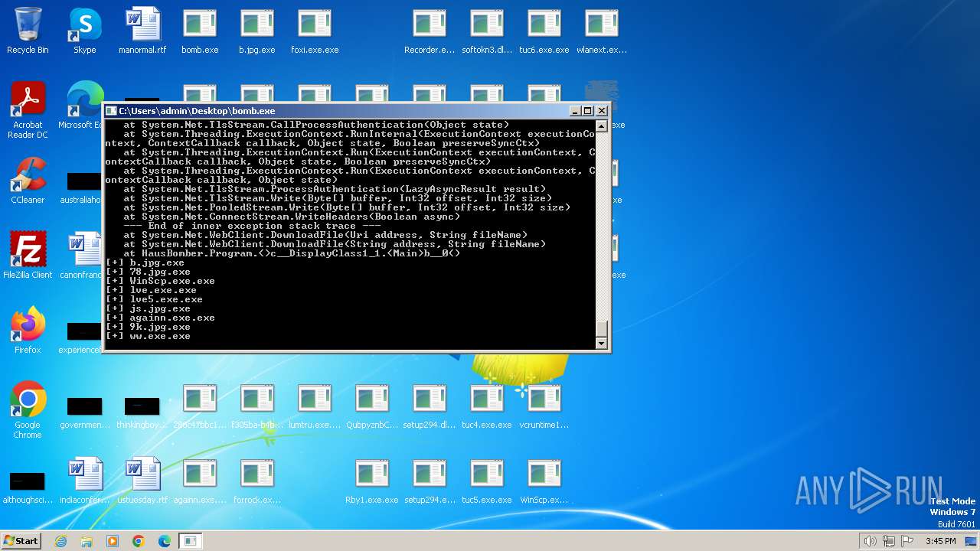Click console line '[+] ww.exe.exe'

[x=149, y=336]
